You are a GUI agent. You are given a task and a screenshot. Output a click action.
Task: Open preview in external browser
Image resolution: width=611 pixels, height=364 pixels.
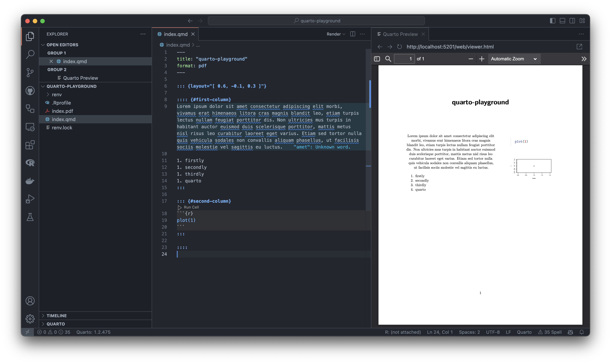tap(579, 47)
